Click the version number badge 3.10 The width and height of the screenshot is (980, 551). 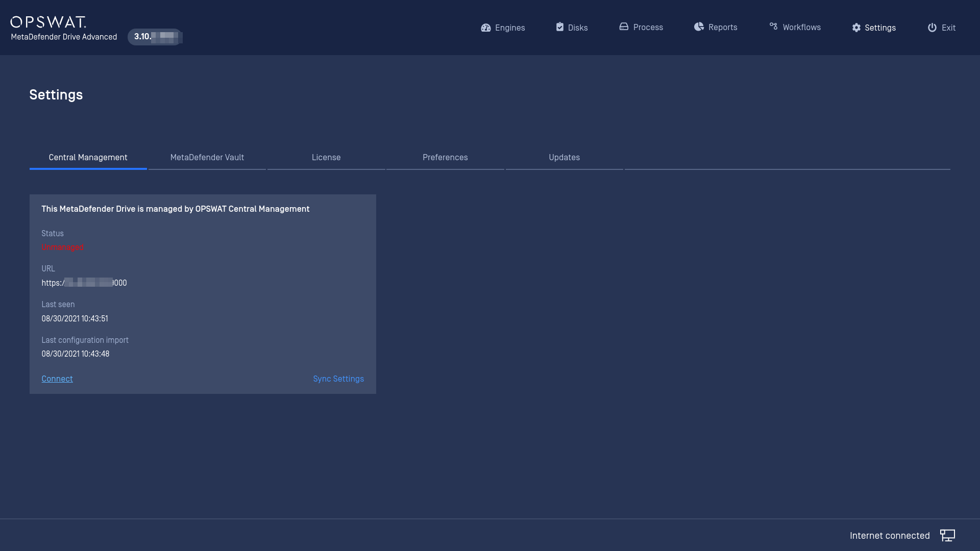point(155,37)
